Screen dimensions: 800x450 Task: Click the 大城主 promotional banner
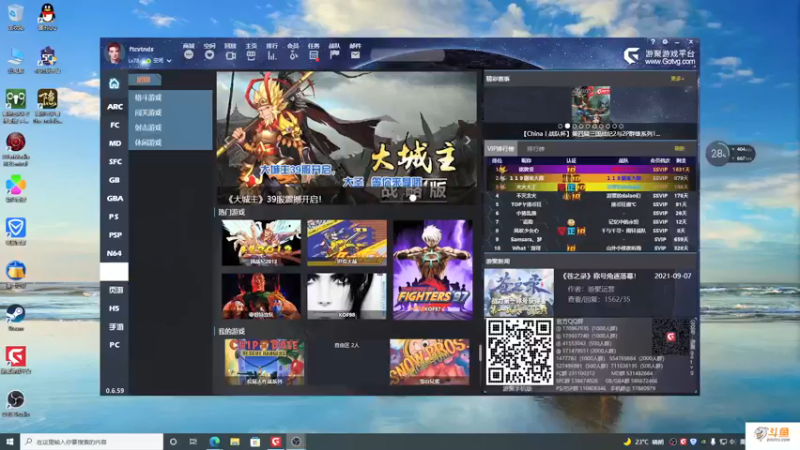[347, 138]
